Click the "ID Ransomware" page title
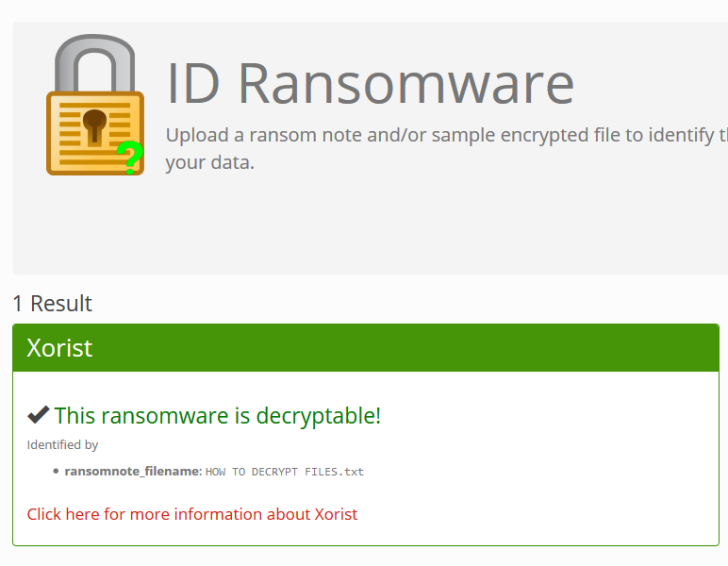The width and height of the screenshot is (728, 566). (x=370, y=83)
